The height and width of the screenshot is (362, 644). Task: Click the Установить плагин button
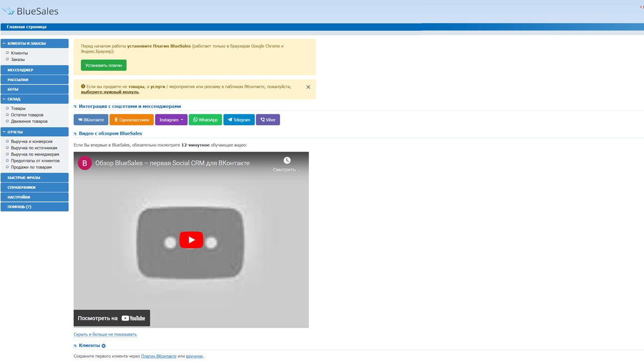104,65
